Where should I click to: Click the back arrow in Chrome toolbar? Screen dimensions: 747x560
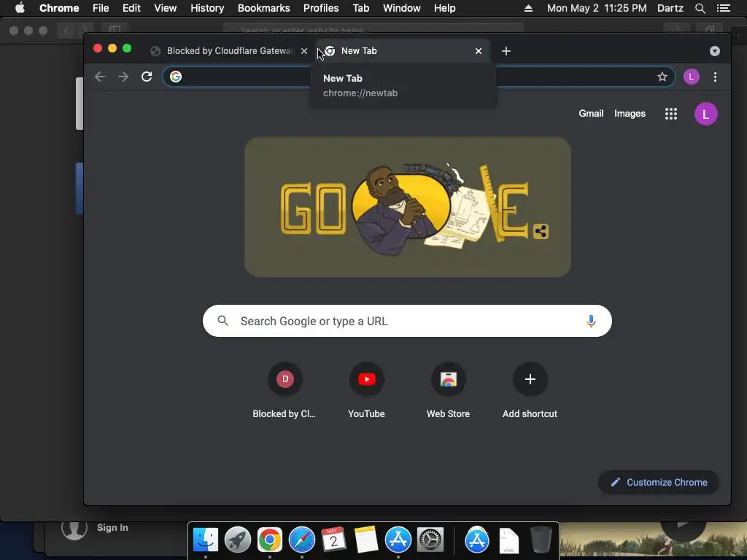pyautogui.click(x=100, y=77)
